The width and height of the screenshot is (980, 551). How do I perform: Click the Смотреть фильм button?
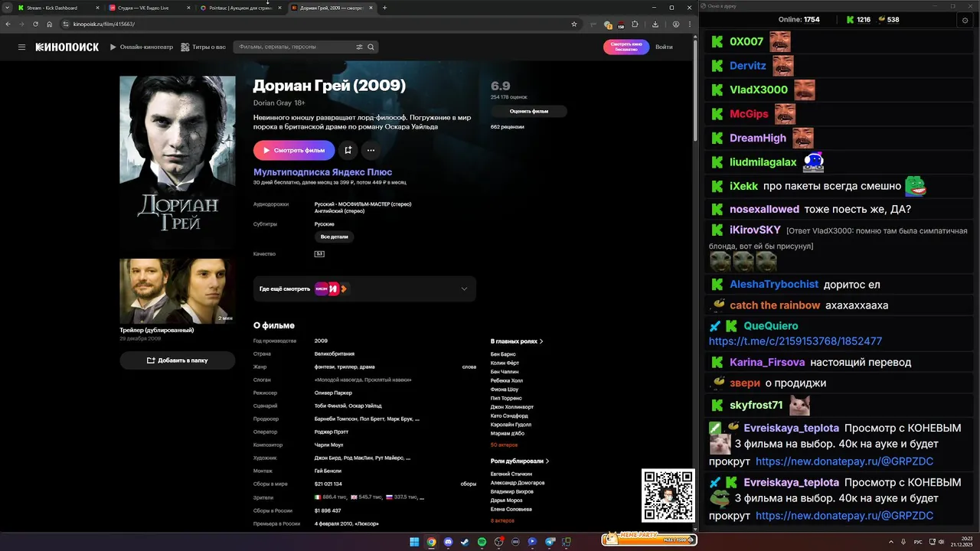click(x=294, y=150)
